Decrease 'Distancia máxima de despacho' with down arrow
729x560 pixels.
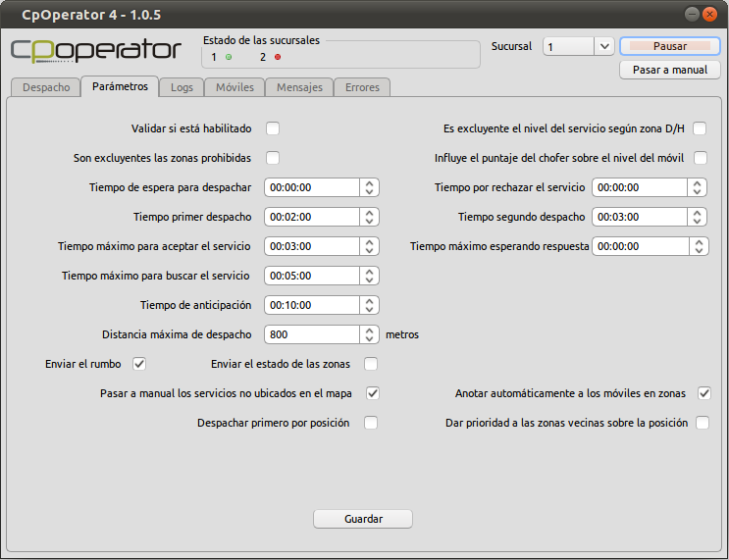369,338
